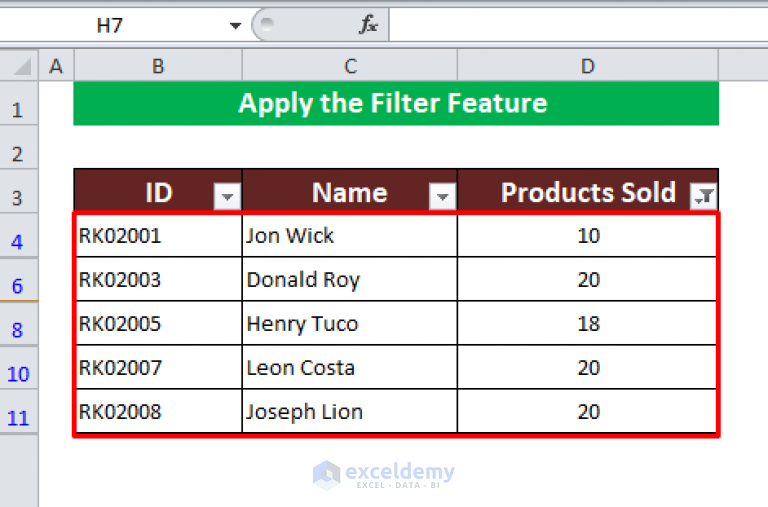This screenshot has width=768, height=507.
Task: Click the Name header cell
Action: pyautogui.click(x=350, y=191)
